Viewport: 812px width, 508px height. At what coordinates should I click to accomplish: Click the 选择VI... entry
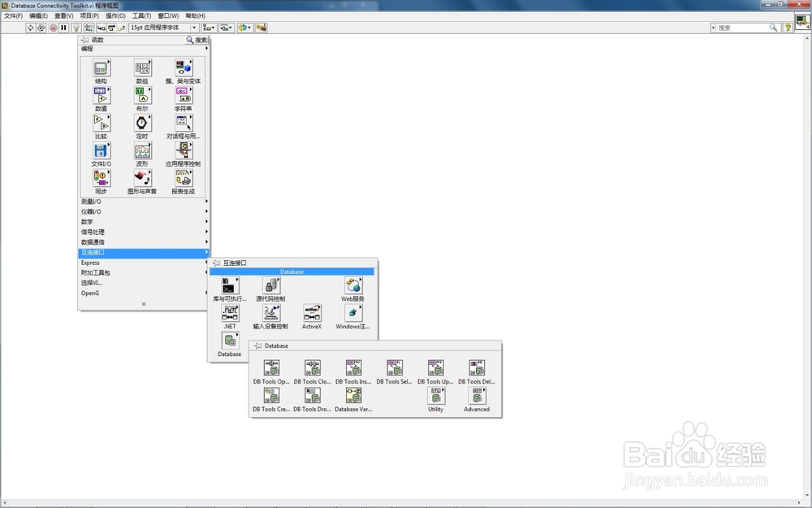(144, 283)
